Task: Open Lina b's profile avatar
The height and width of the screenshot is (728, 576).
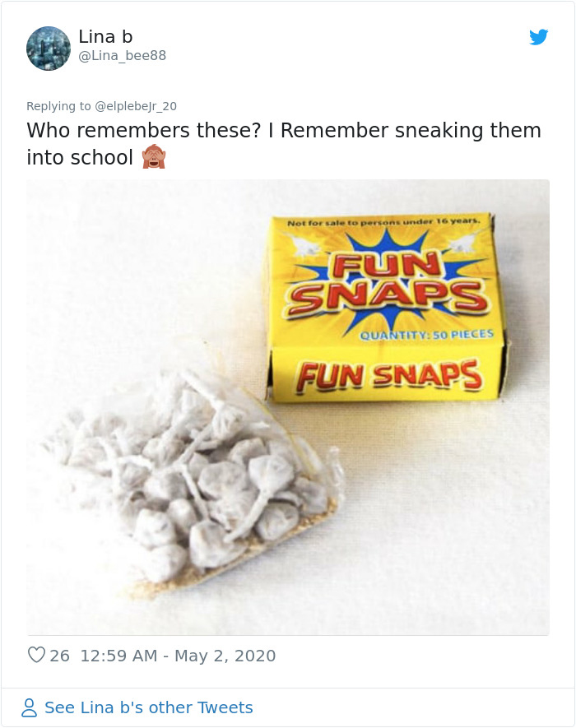Action: pos(49,49)
